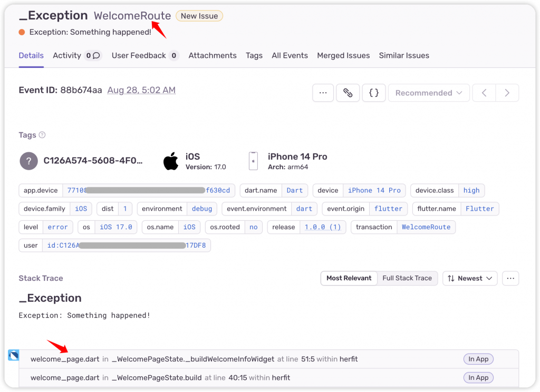Click the release 1.0.0 (1) value

323,227
